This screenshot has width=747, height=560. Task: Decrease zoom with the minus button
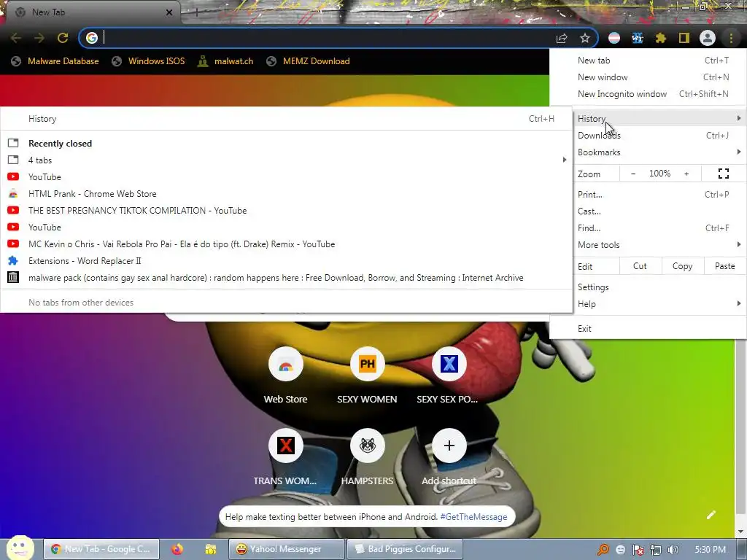click(x=633, y=174)
